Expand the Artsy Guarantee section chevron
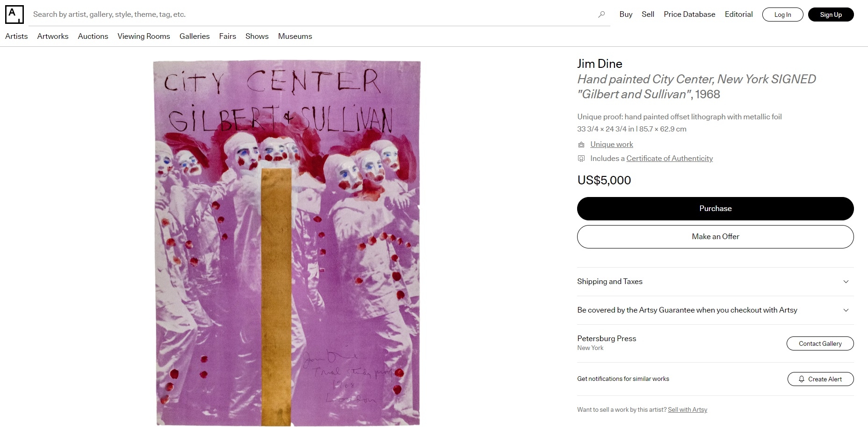The width and height of the screenshot is (868, 445). coord(846,310)
